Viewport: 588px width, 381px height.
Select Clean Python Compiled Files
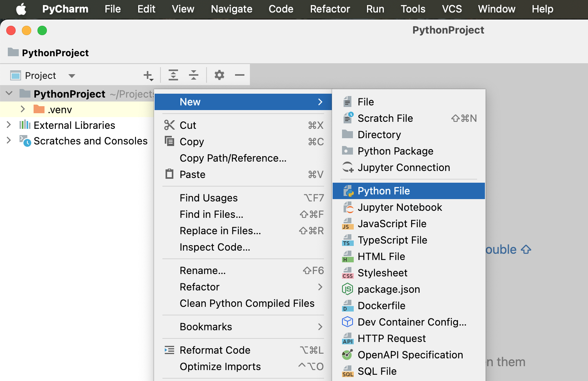(x=243, y=303)
